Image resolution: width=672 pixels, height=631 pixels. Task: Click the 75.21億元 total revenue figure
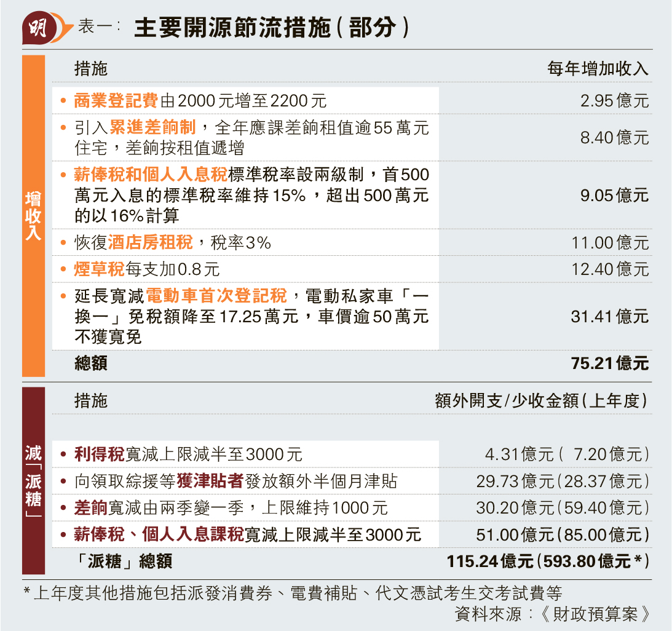[x=610, y=363]
